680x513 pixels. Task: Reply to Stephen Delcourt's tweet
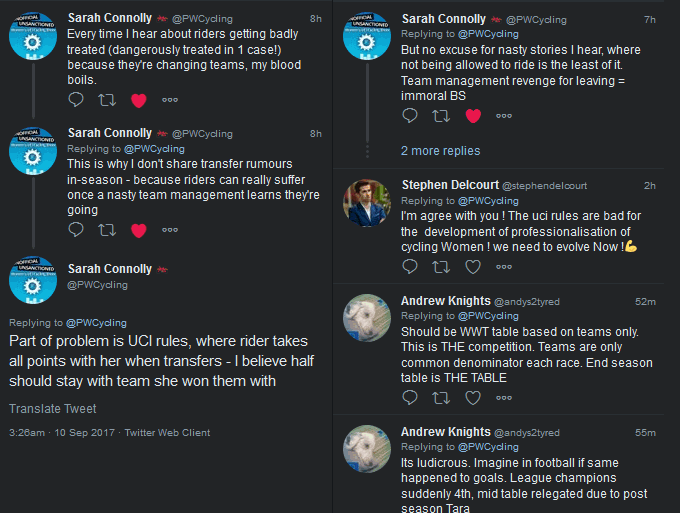410,266
